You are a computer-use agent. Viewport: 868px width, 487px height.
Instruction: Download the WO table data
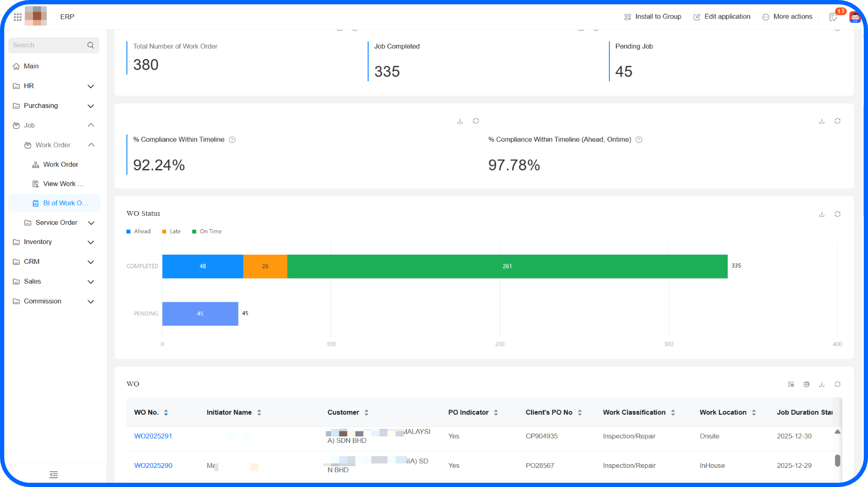(822, 384)
